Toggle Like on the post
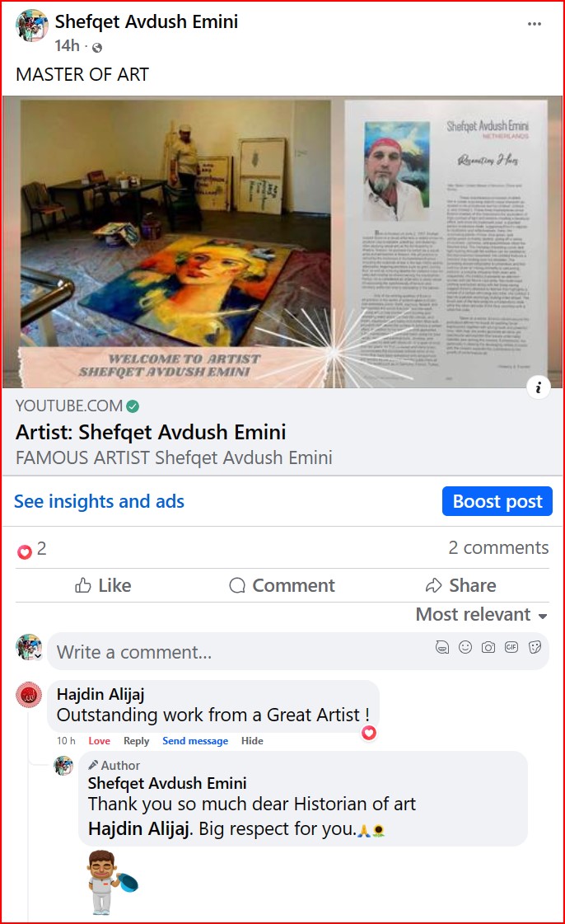This screenshot has width=565, height=924. 103,585
